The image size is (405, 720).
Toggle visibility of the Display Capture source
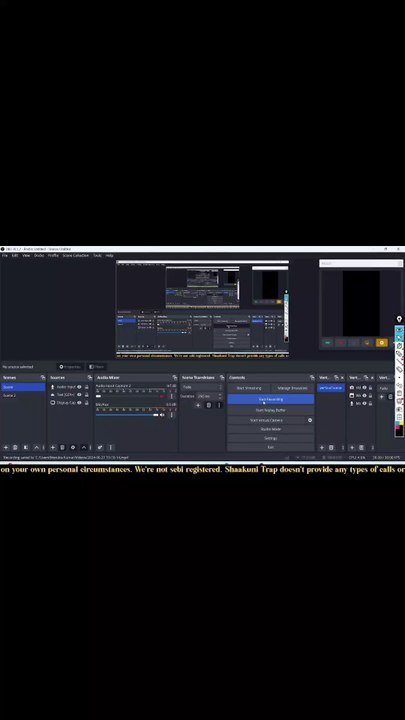[79, 403]
